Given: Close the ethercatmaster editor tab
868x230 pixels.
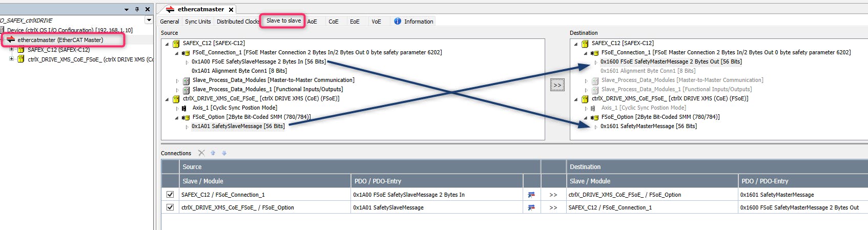Looking at the screenshot, I should click(231, 9).
